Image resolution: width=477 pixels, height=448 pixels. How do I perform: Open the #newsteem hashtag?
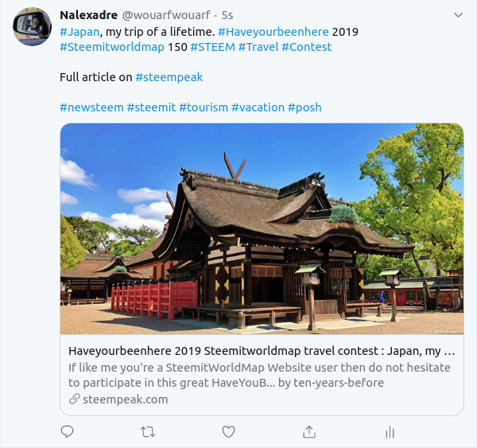[91, 107]
